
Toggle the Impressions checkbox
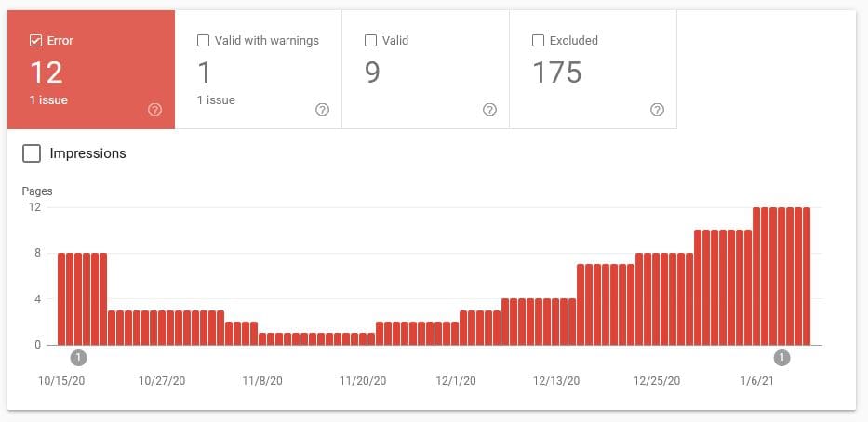(32, 153)
